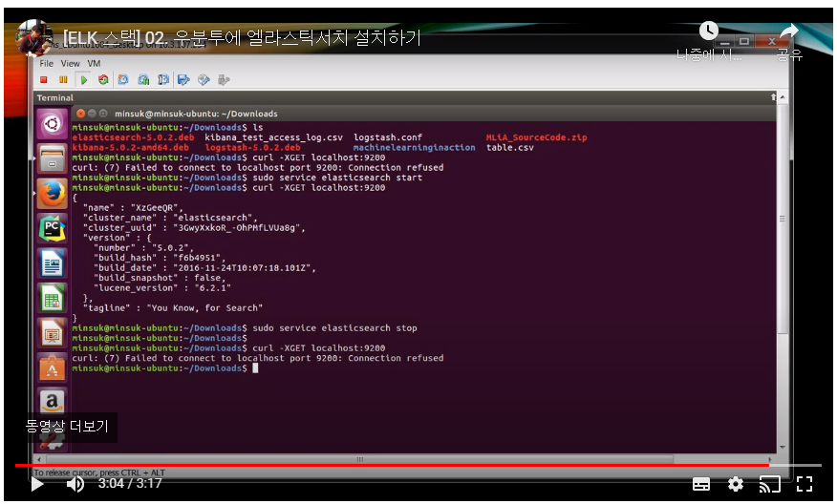
Task: Open the Amazon launcher in dock
Action: (x=52, y=402)
